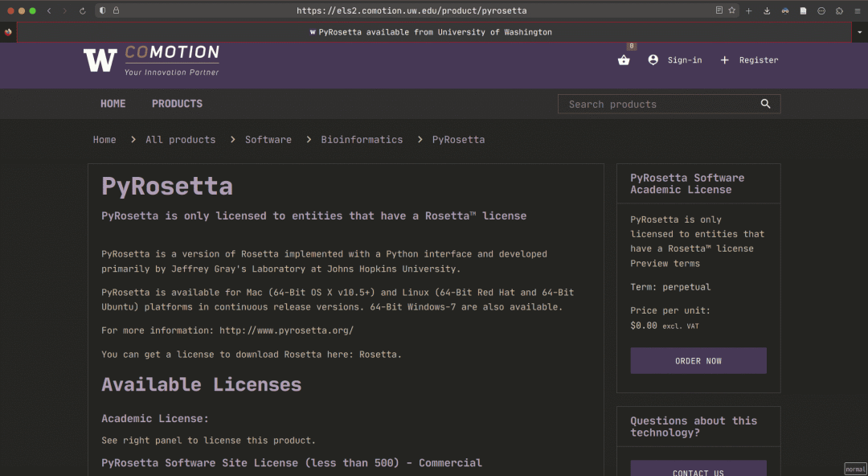Click the Search products input field

[657, 105]
